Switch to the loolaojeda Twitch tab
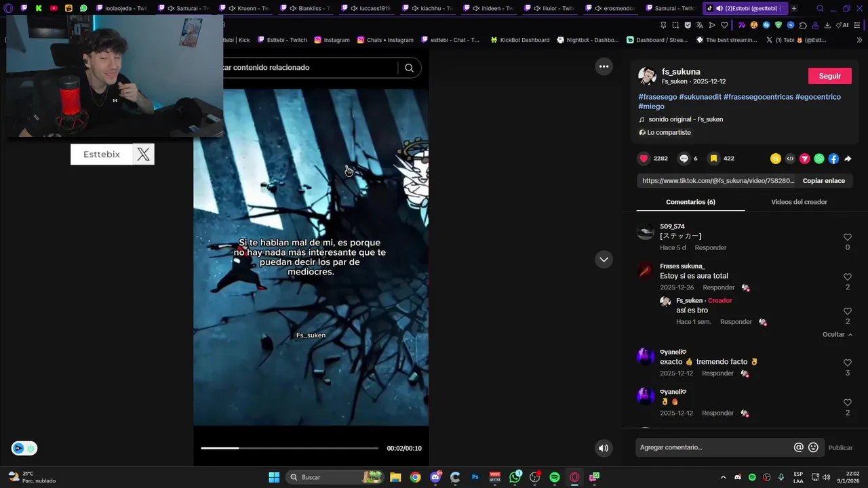The image size is (868, 488). [x=121, y=9]
